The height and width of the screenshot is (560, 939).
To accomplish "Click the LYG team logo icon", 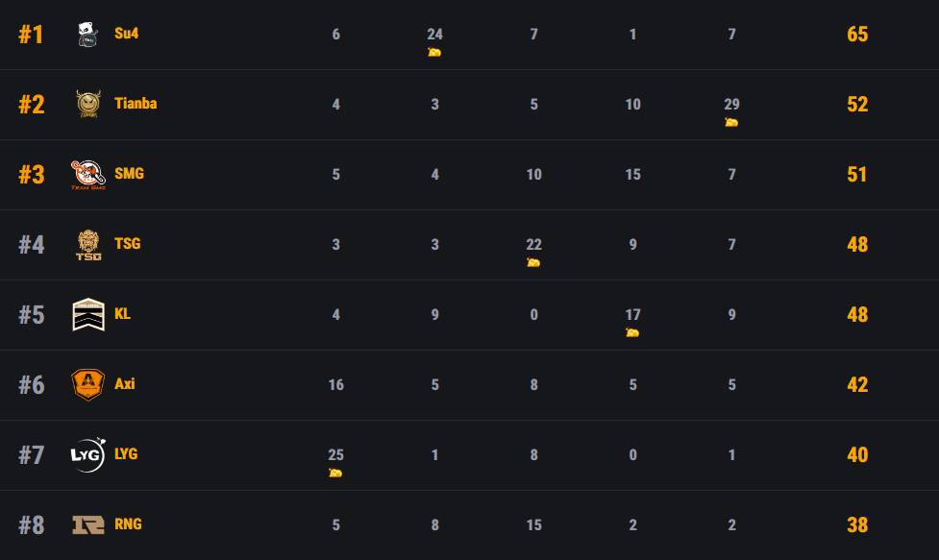I will click(88, 454).
